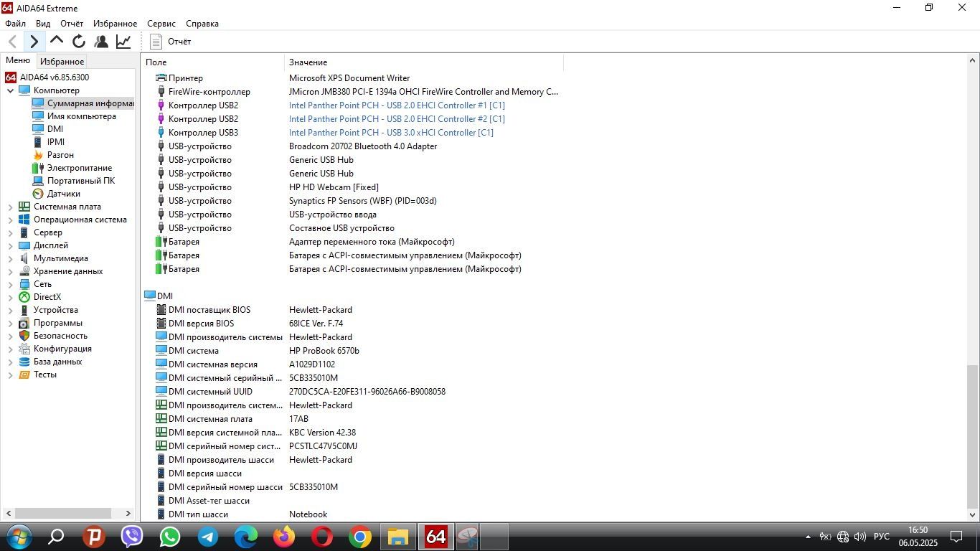Click the Программы tree icon

pyautogui.click(x=24, y=323)
